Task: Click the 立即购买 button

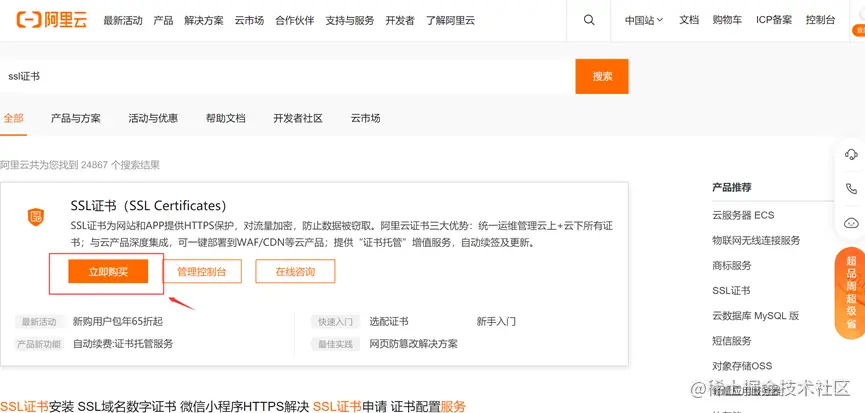Action: (108, 271)
